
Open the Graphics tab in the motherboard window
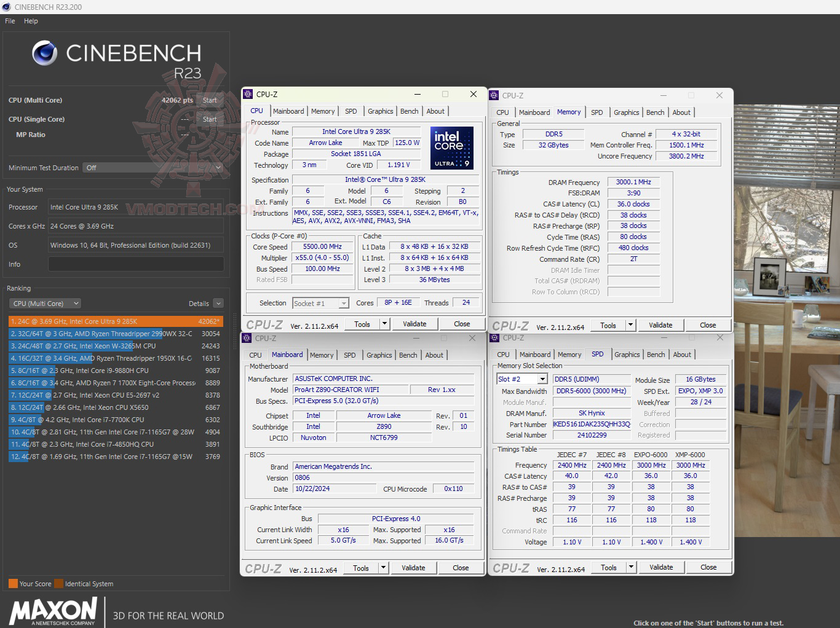pos(379,355)
